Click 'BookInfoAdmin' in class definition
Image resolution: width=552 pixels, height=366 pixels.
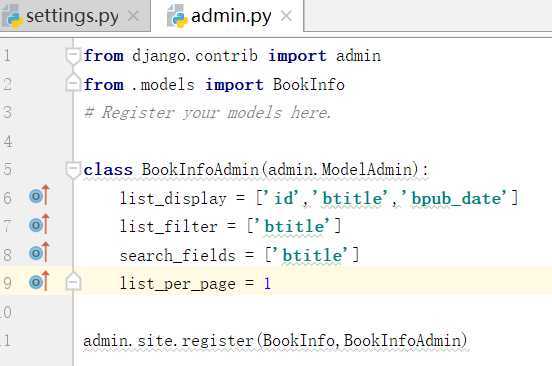(200, 170)
